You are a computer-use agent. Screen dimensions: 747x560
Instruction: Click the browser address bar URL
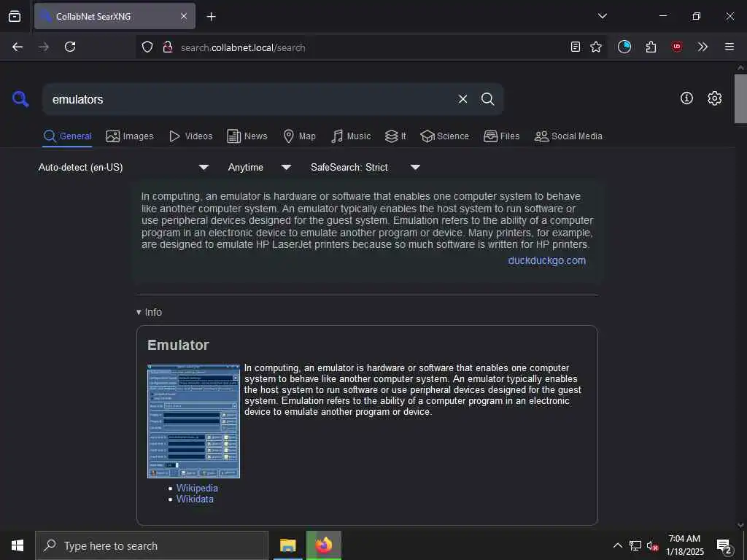(x=243, y=47)
